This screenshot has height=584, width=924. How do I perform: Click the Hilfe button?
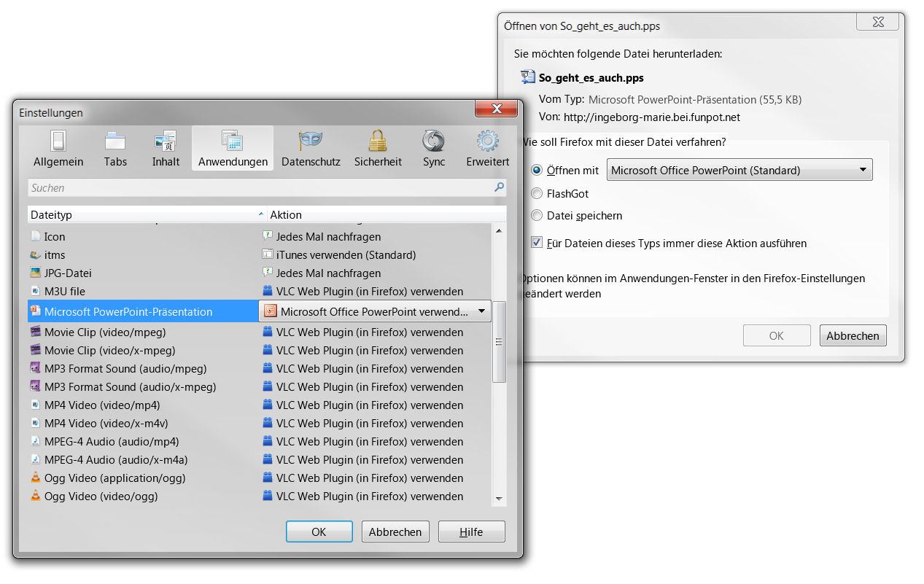(x=471, y=532)
